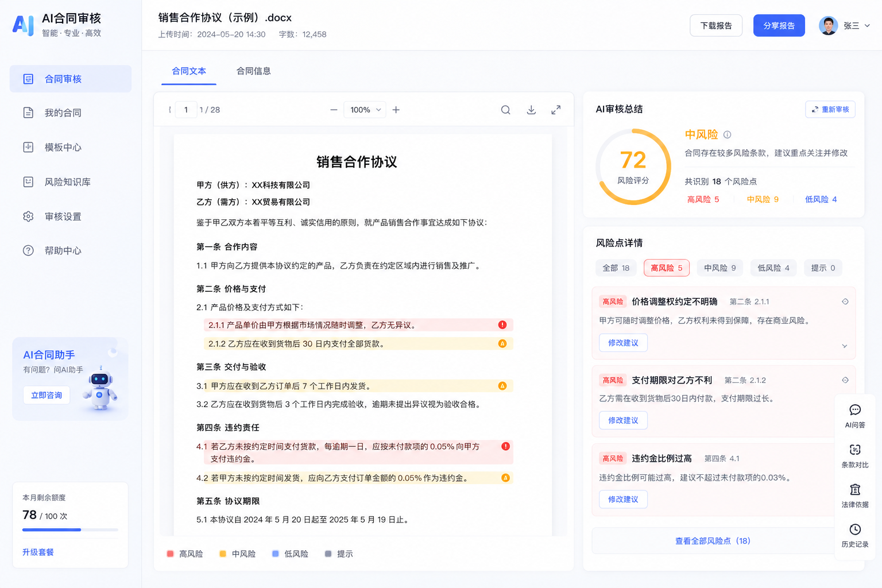
Task: Click the user avatar picture
Action: [828, 26]
